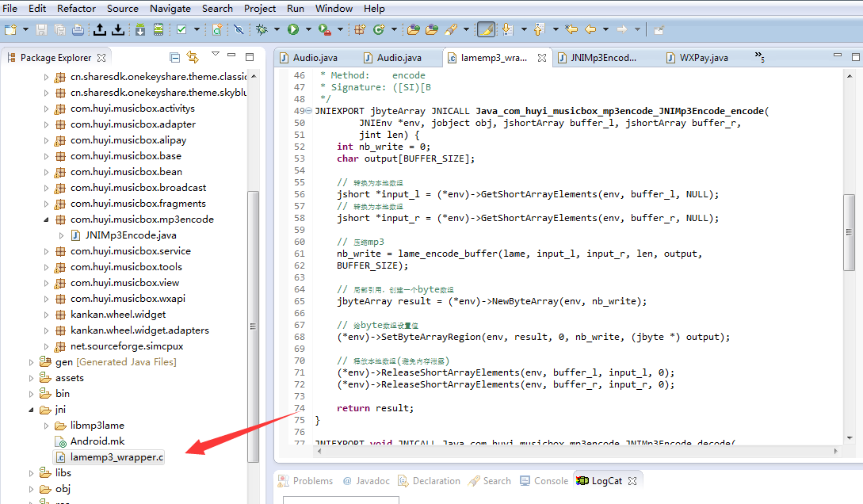The image size is (863, 504).
Task: Click the Search flashlight toolbar icon
Action: [x=452, y=29]
